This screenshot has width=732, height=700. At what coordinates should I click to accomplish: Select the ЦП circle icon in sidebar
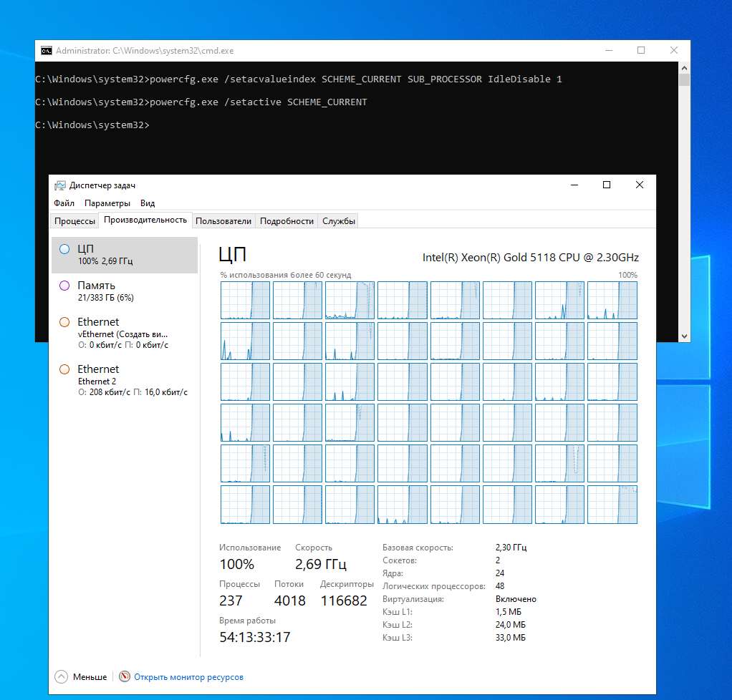pyautogui.click(x=64, y=249)
